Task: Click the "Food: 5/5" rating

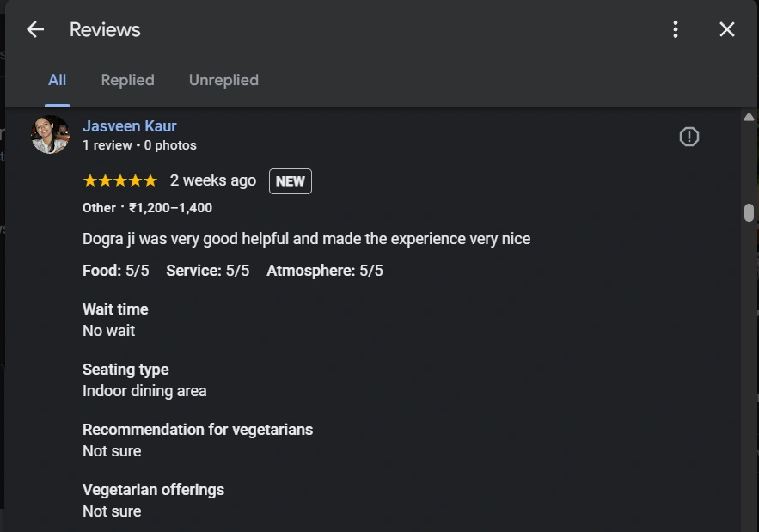Action: [116, 271]
